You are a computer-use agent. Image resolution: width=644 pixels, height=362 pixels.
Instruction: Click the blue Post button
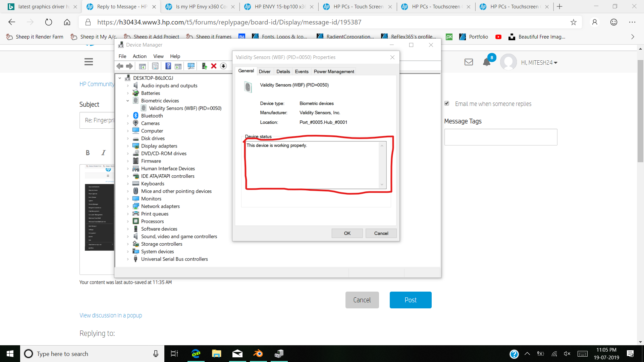click(x=410, y=300)
